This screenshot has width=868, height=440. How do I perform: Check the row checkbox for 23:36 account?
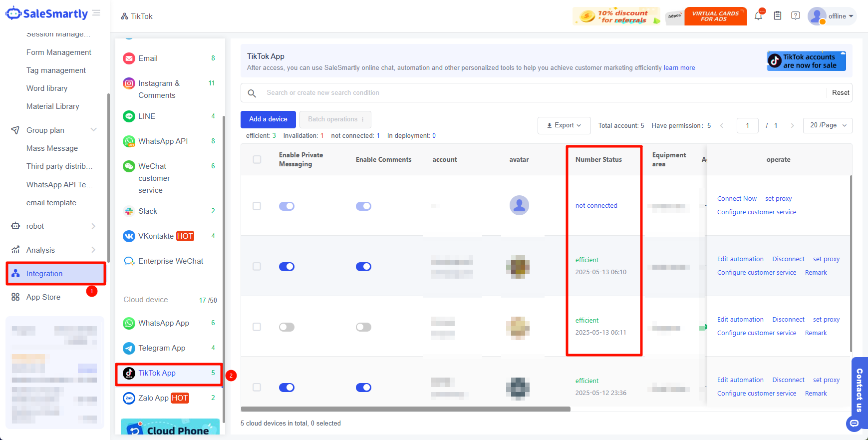point(257,387)
